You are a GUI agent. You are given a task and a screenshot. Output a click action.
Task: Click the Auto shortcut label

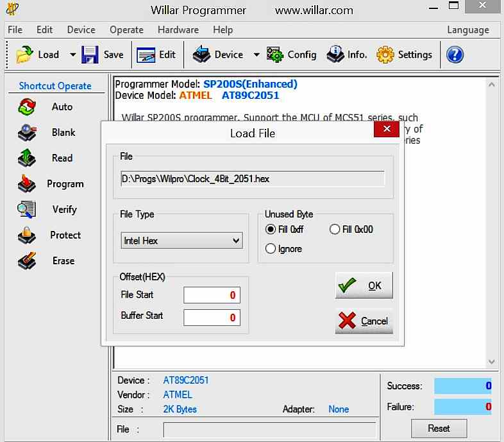[62, 106]
